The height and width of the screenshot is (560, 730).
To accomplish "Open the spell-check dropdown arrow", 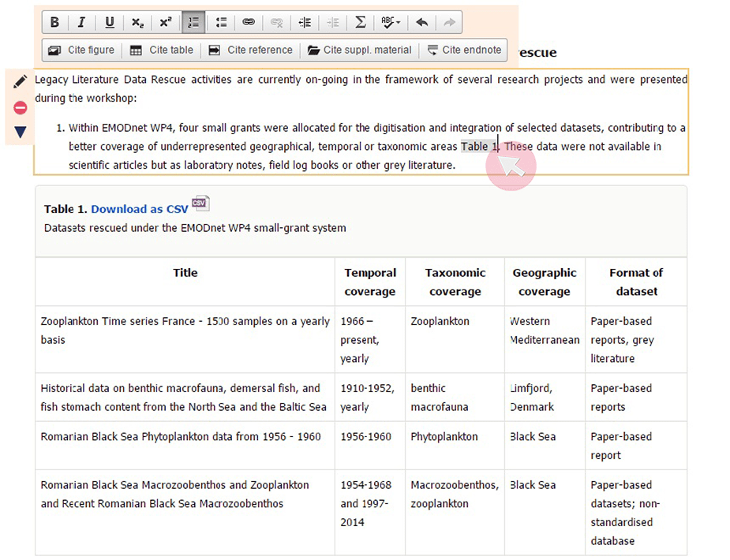I will pyautogui.click(x=397, y=22).
